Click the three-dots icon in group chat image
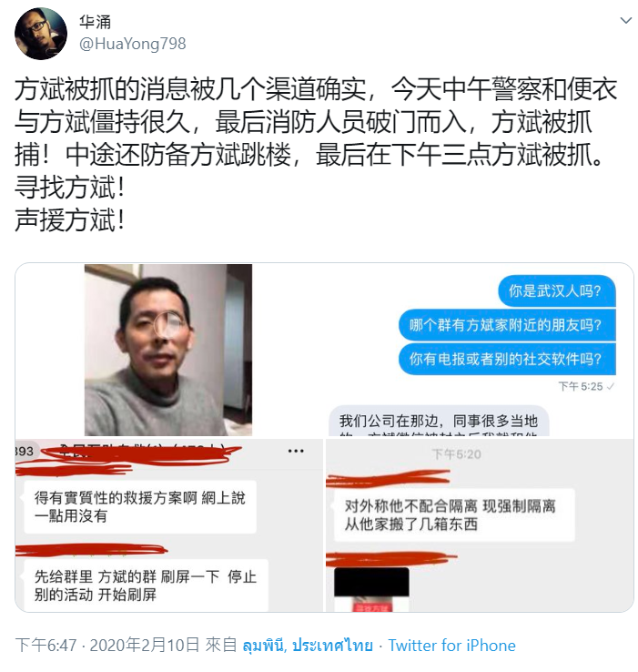The image size is (638, 672). coord(296,451)
